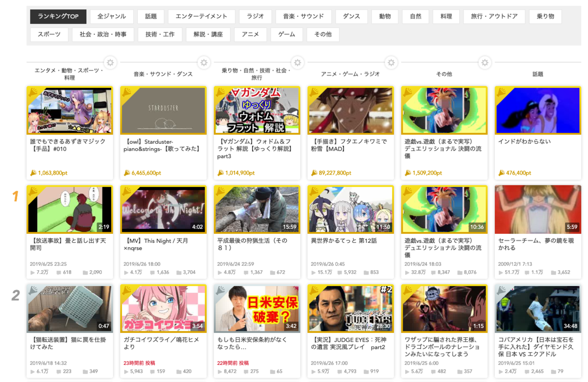Click title コパアメリカ 日本 VS エクアドル
Image resolution: width=588 pixels, height=382 pixels.
point(536,347)
